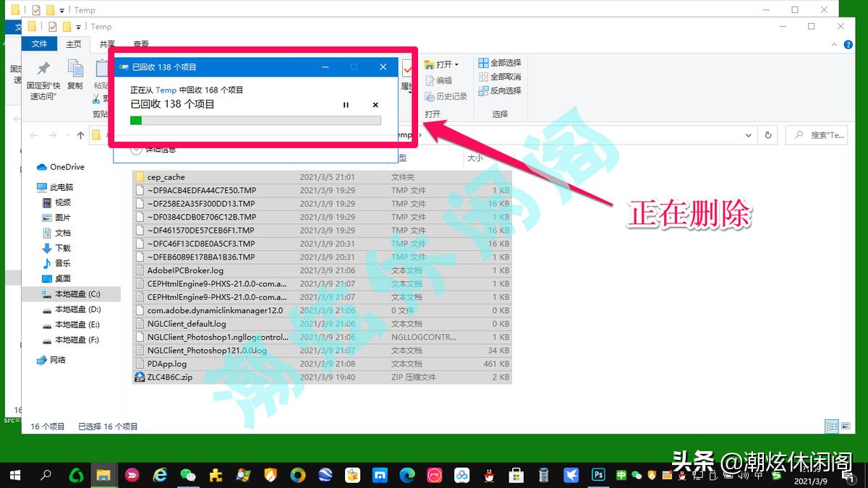The image size is (868, 488).
Task: Navigate up one folder level
Action: coord(80,134)
